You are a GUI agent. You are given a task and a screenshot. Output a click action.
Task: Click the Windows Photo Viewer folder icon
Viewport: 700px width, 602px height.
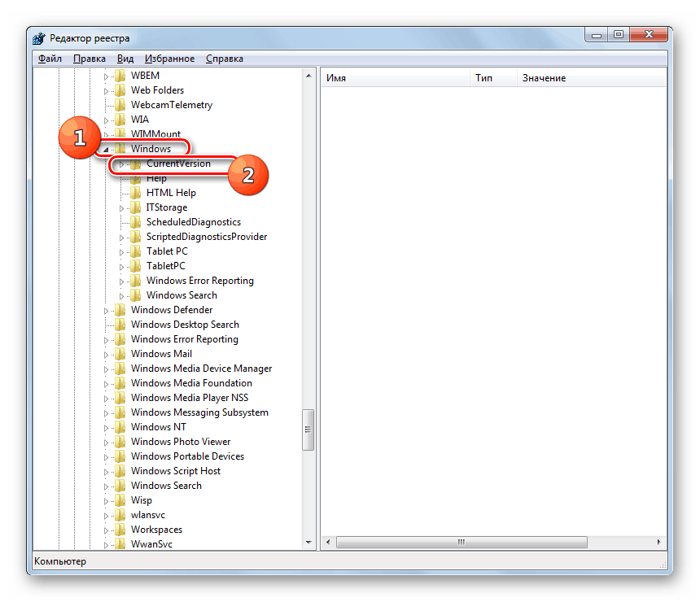click(x=120, y=442)
